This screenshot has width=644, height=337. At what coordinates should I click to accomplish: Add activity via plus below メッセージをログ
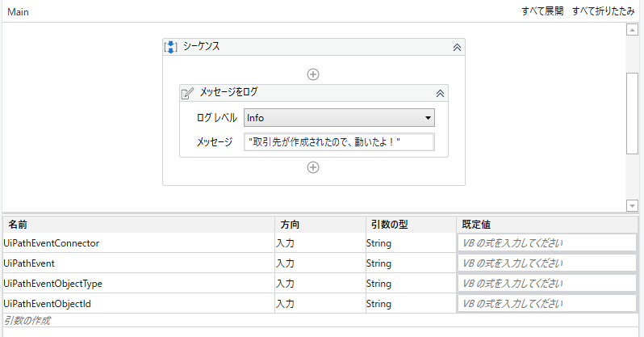pos(313,167)
